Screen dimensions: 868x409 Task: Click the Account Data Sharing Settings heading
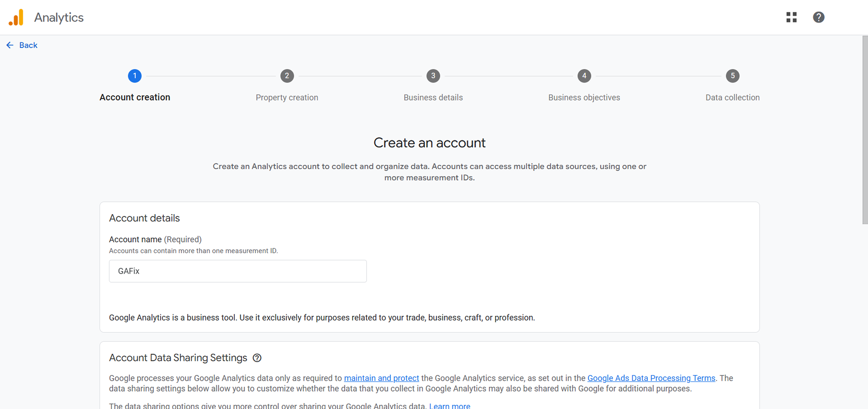[x=178, y=358]
